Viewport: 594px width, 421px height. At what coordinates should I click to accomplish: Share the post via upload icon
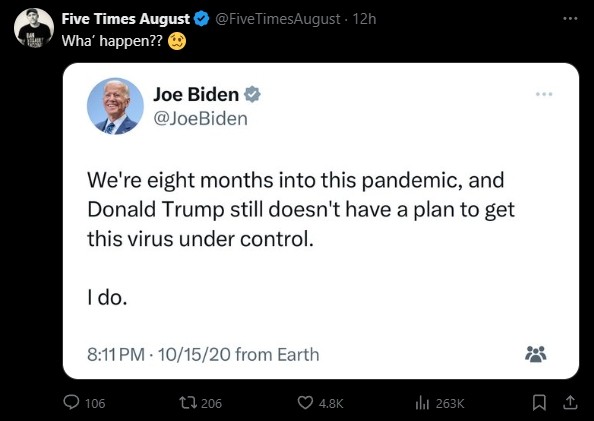coord(570,402)
